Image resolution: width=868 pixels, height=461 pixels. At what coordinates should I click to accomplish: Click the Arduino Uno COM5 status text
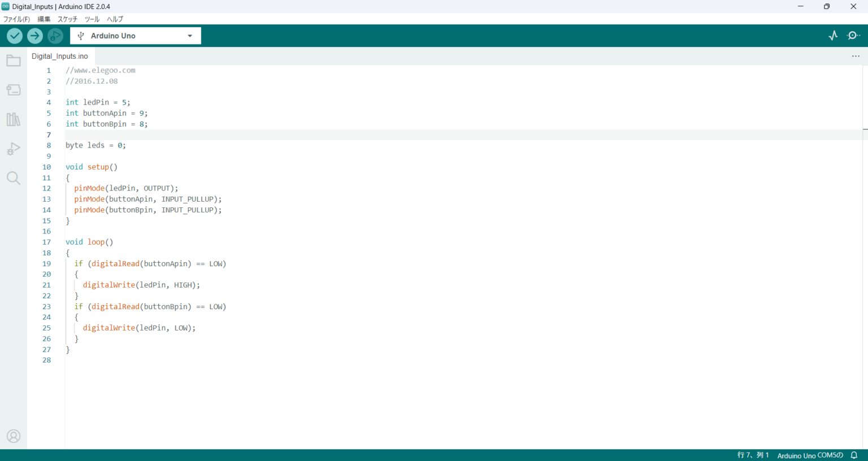[810, 455]
